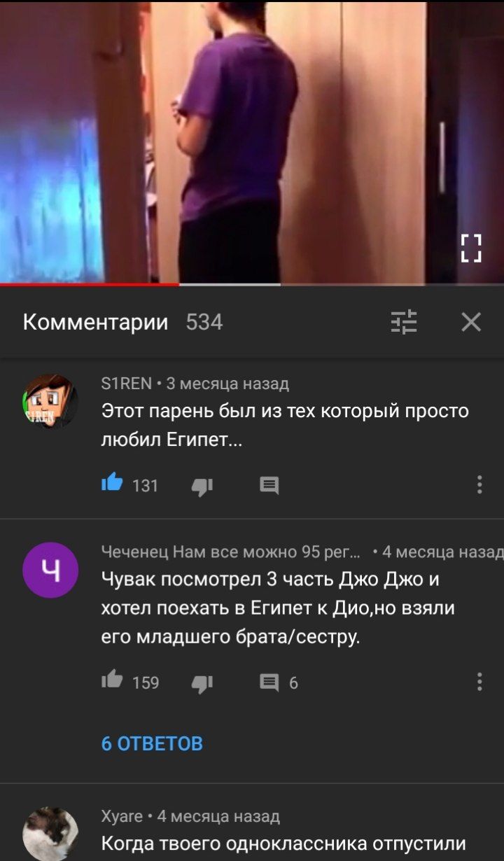This screenshot has height=861, width=504.
Task: Tap the video player with purple-shirt person
Action: (x=252, y=141)
